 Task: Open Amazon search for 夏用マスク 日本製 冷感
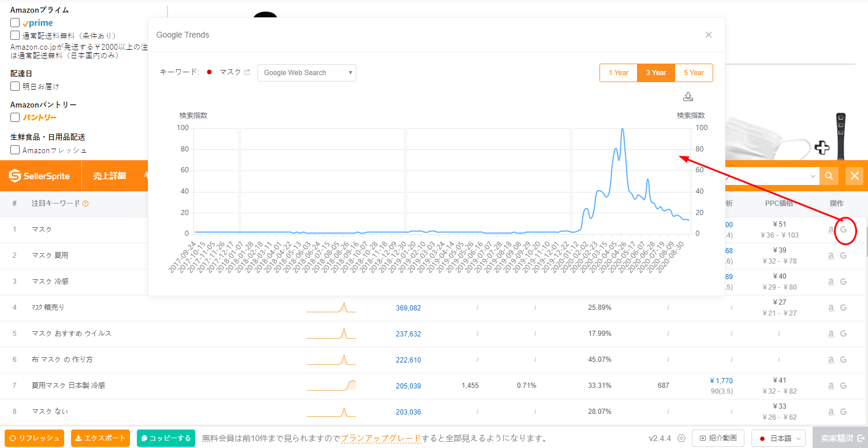click(x=830, y=386)
